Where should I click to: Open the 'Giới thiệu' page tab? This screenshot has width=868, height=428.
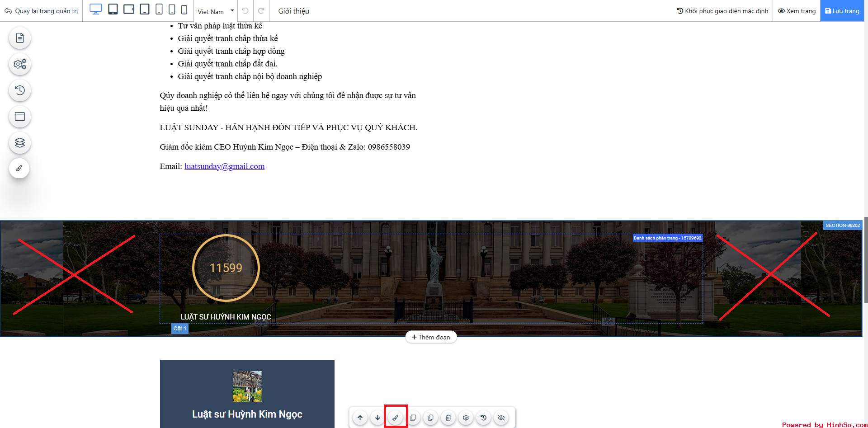tap(293, 11)
